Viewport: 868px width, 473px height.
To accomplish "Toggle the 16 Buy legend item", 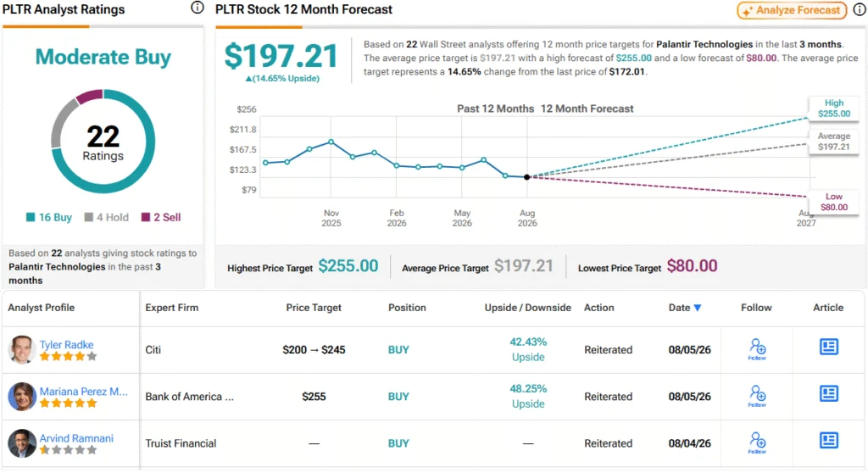I will click(48, 217).
